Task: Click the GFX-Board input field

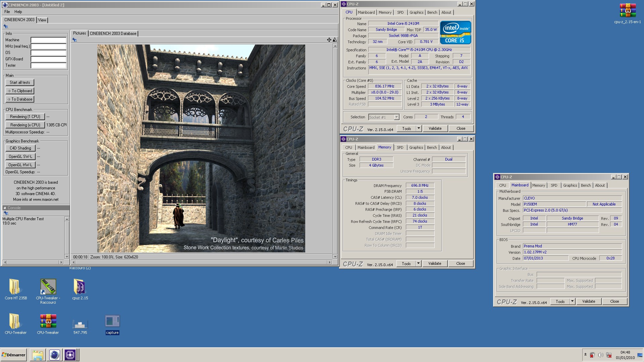Action: (x=49, y=59)
